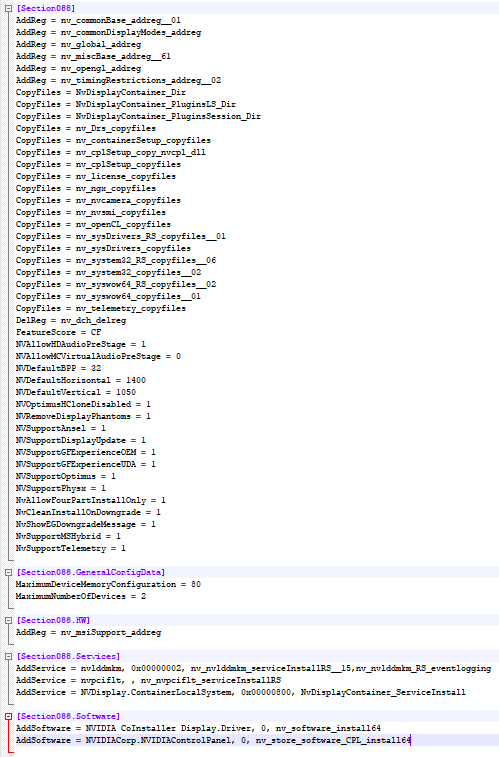This screenshot has width=499, height=757.
Task: Collapse the [Section088.Services] fold
Action: pyautogui.click(x=8, y=656)
